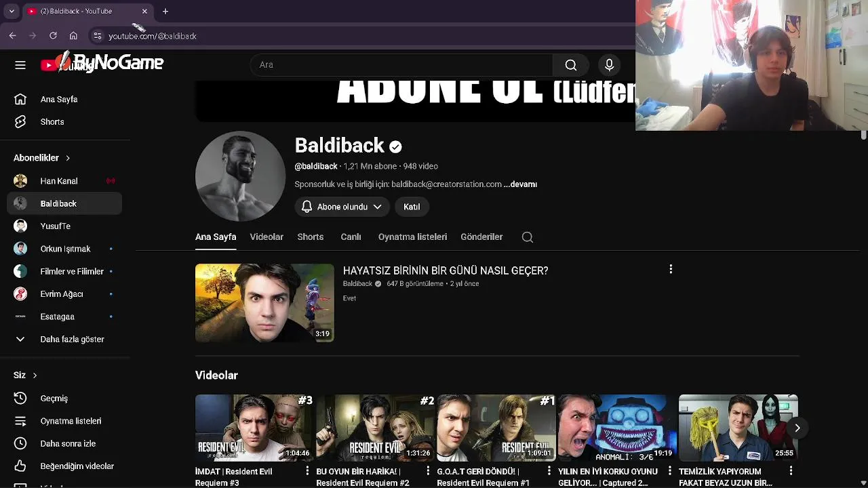Play Resident Evil Requiem #3 thumbnail
Screen dimensions: 868x488
tap(254, 428)
